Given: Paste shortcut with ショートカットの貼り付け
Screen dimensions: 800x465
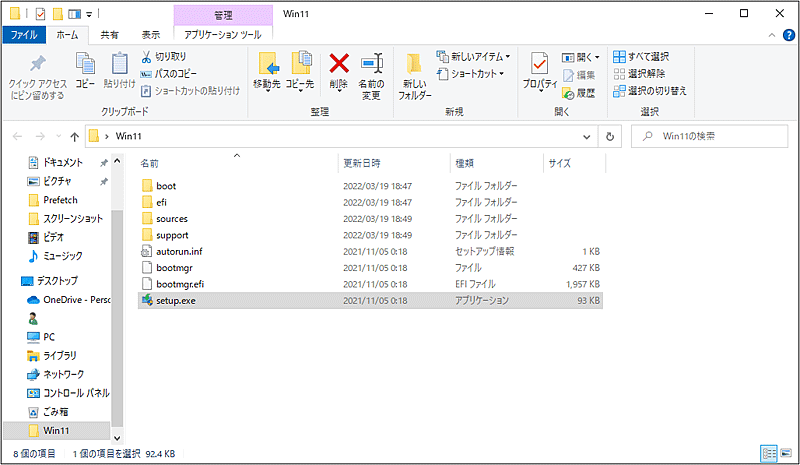Looking at the screenshot, I should (190, 90).
